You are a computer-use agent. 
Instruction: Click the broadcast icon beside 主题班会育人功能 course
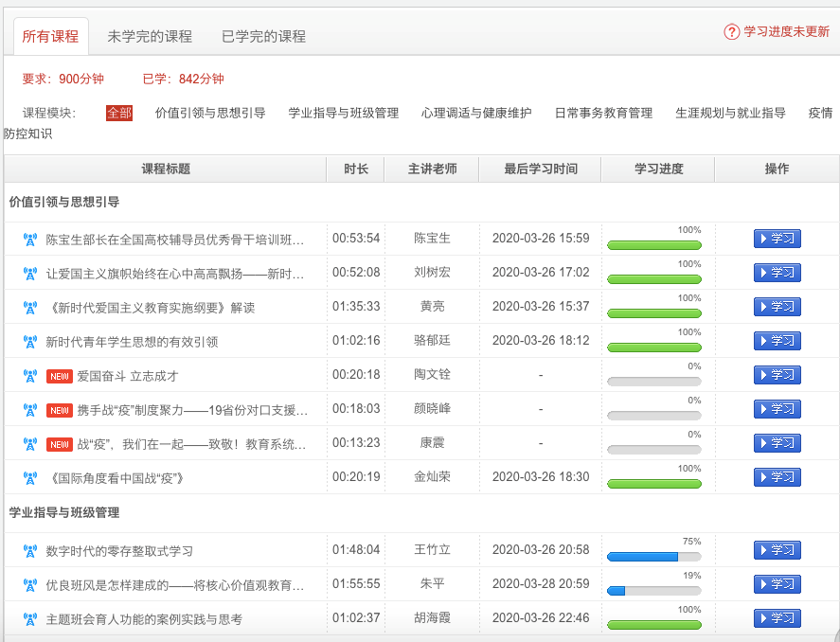(29, 619)
